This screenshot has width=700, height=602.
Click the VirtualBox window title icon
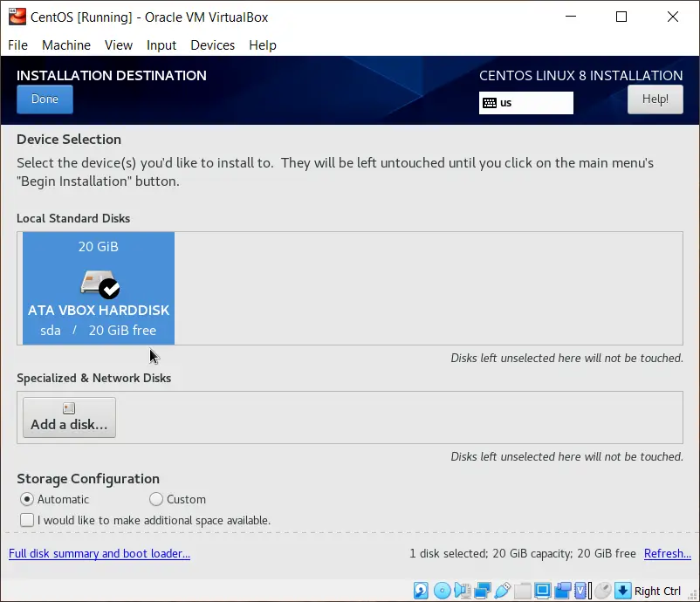click(17, 17)
